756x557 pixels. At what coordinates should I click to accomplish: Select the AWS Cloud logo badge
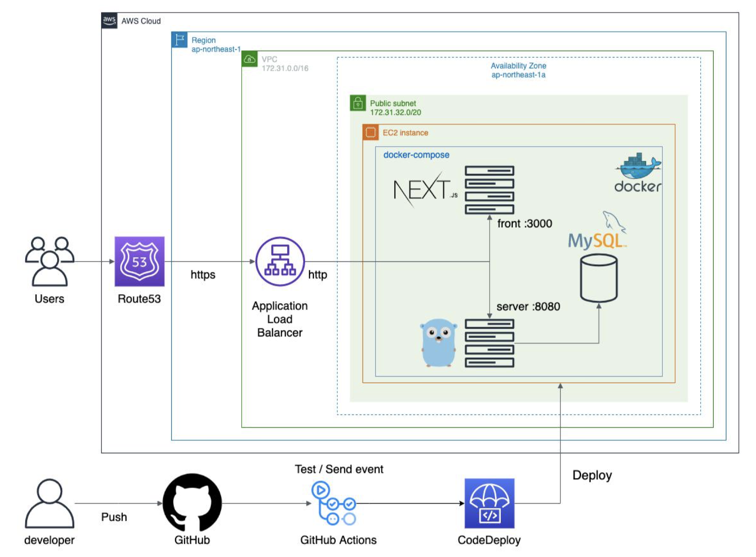click(x=109, y=20)
